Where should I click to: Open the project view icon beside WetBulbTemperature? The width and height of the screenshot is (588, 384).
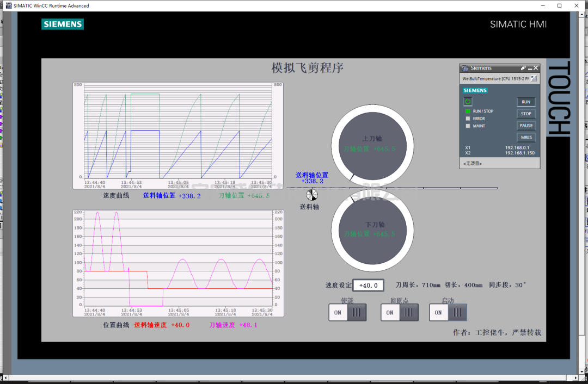click(x=534, y=78)
